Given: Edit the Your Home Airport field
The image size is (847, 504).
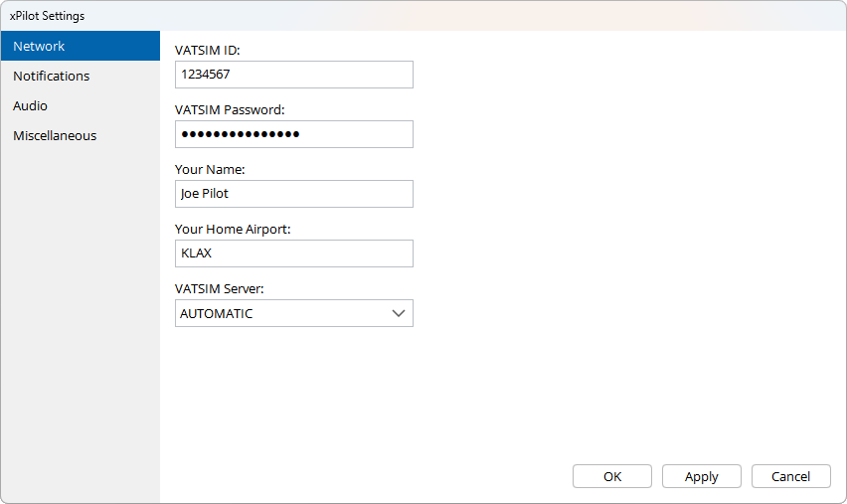Looking at the screenshot, I should coord(294,253).
